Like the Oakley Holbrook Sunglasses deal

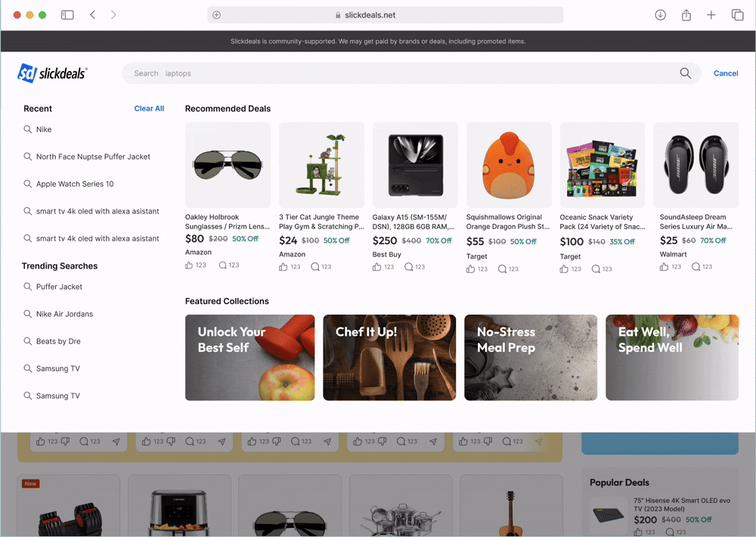click(190, 265)
